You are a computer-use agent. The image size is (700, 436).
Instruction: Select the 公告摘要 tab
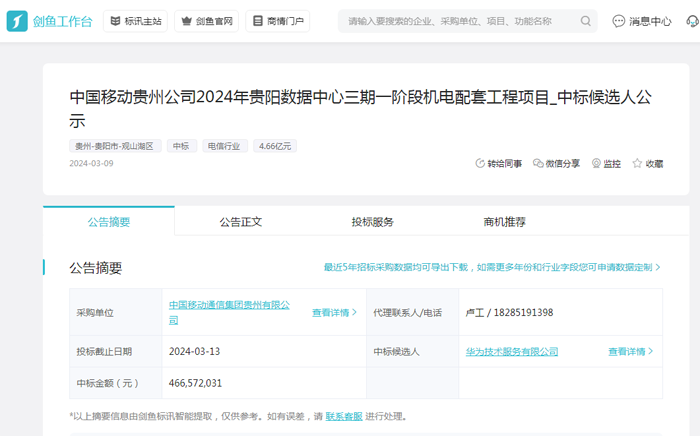point(108,222)
